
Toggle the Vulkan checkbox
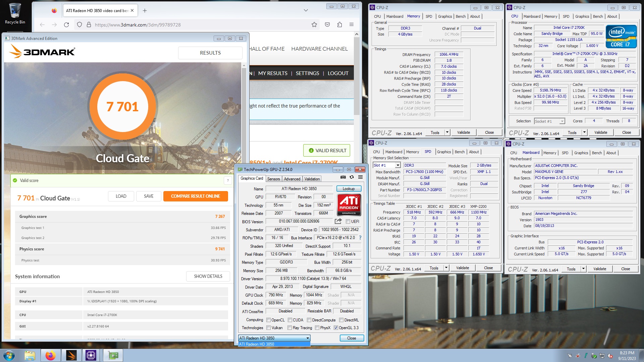click(x=268, y=328)
